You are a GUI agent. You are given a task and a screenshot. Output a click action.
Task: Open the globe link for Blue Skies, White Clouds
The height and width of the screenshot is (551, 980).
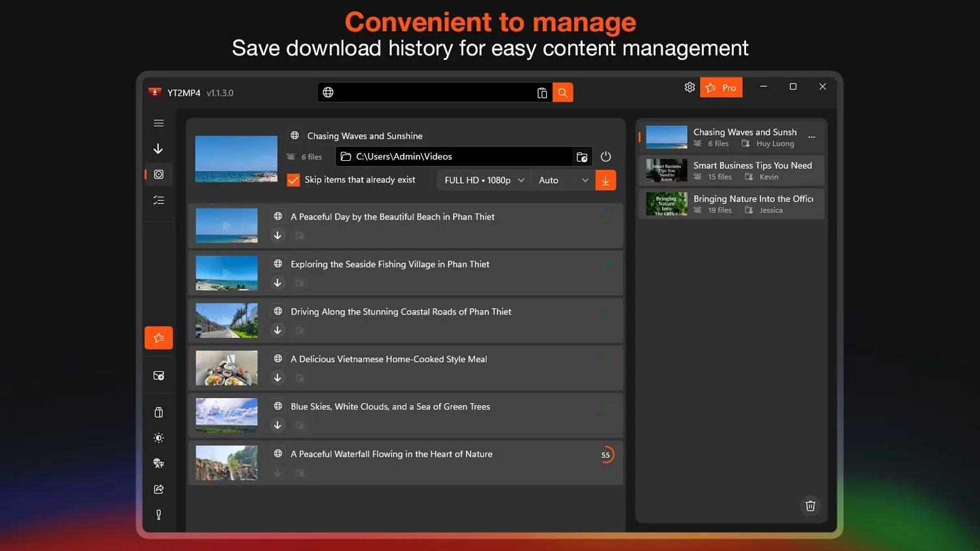coord(278,406)
